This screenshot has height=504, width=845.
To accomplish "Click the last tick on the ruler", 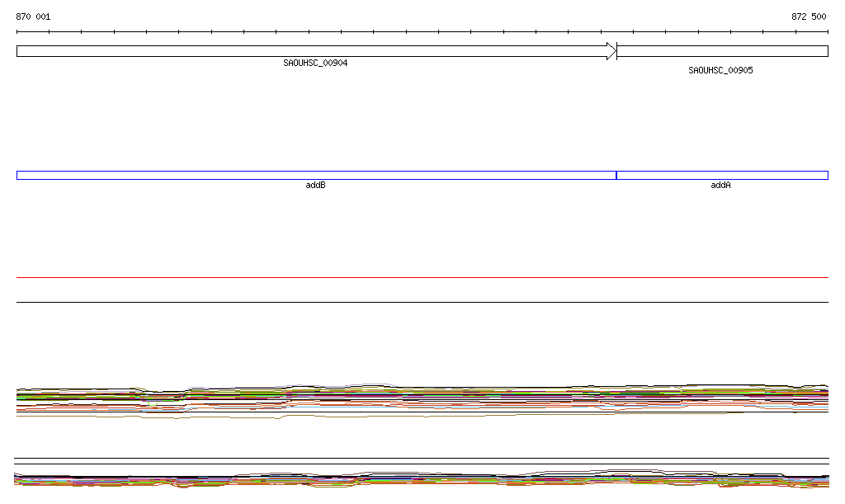I will click(x=828, y=32).
